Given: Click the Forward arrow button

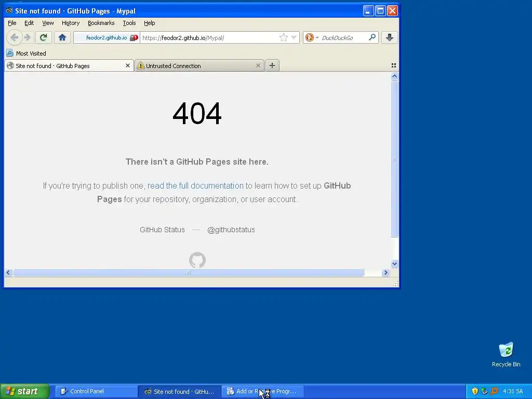Looking at the screenshot, I should [x=28, y=37].
